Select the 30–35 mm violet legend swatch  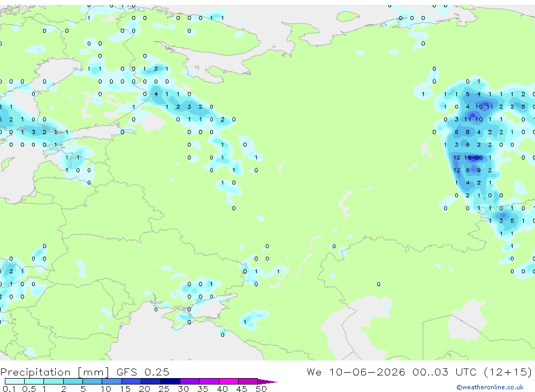pos(189,381)
